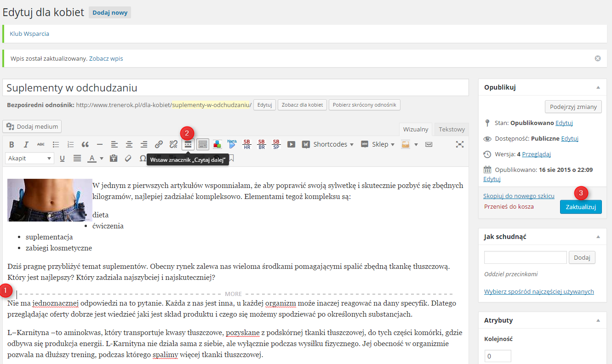Click the Zaktualizuj update button

[x=581, y=207]
